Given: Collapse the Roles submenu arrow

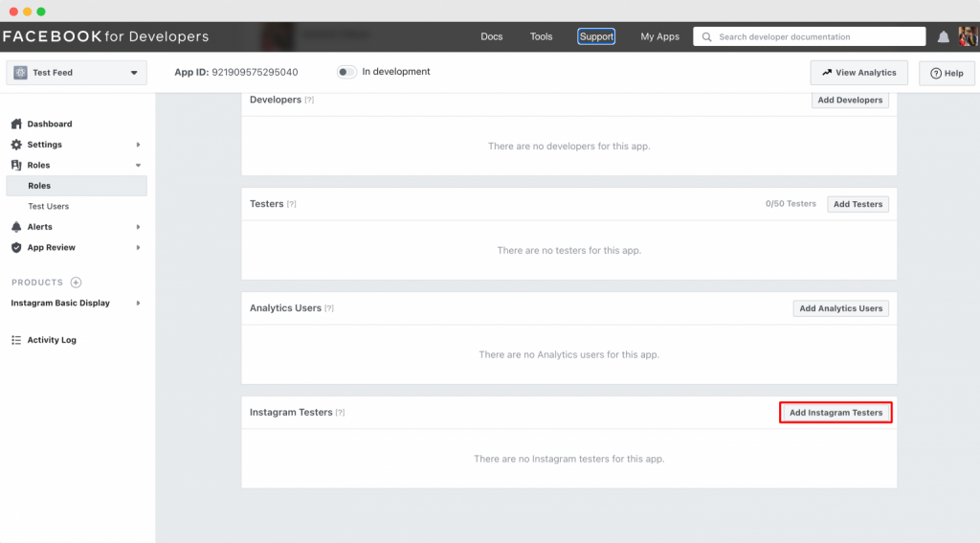Looking at the screenshot, I should 138,165.
